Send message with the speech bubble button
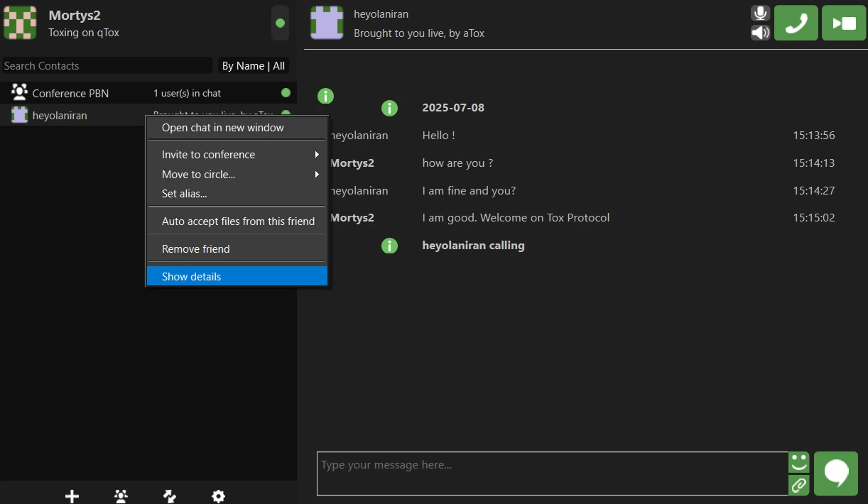The height and width of the screenshot is (504, 868). (836, 473)
